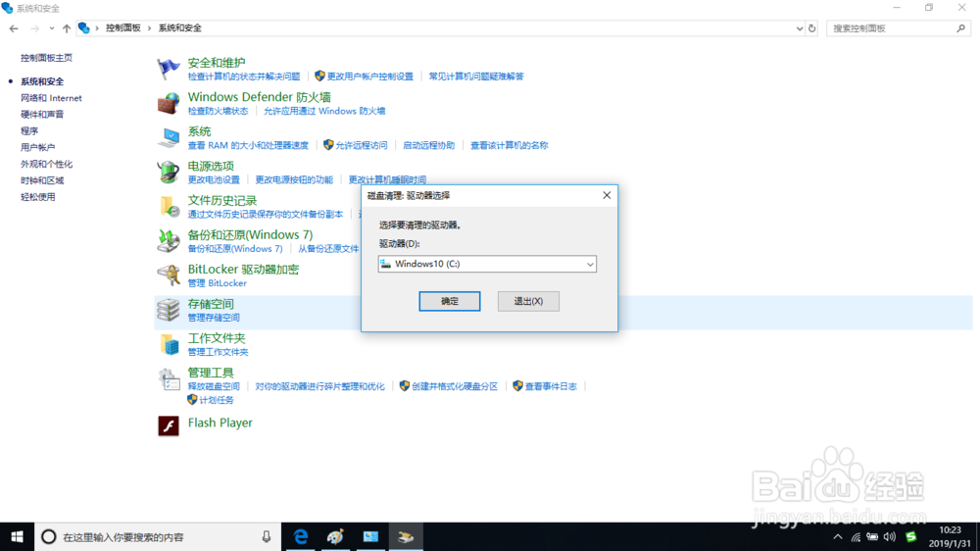The width and height of the screenshot is (980, 551).
Task: Open Backup and Restore icon
Action: 168,240
